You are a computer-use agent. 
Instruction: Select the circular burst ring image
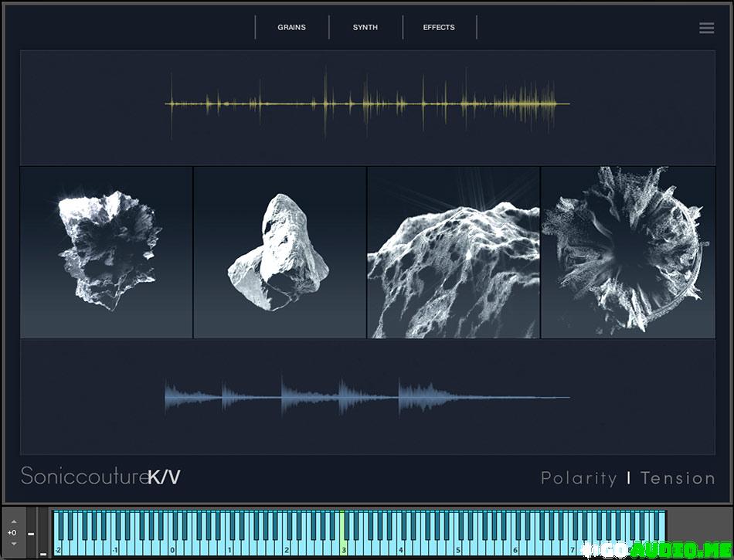(627, 253)
